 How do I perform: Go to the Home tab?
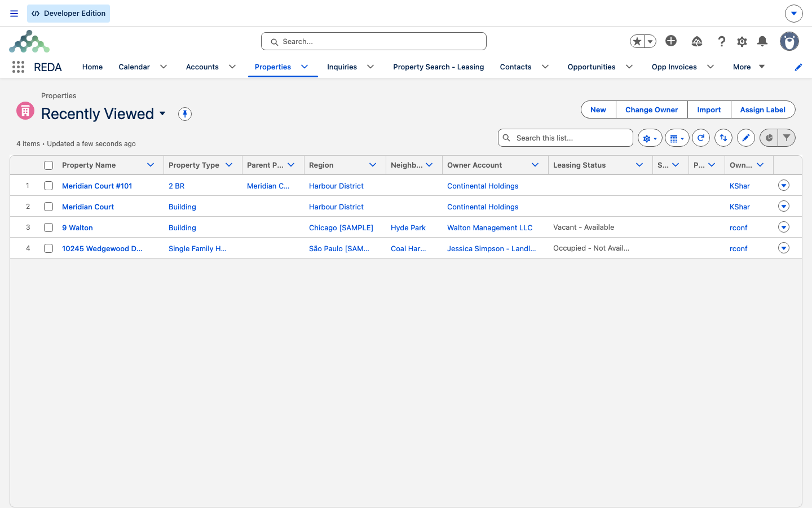pos(92,67)
